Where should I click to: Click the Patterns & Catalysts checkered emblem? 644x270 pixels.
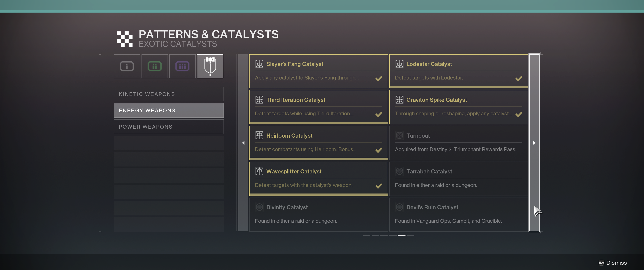coord(124,39)
